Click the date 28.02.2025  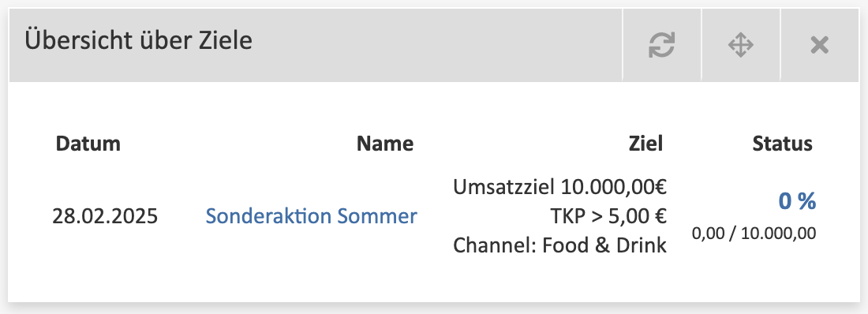(x=105, y=216)
